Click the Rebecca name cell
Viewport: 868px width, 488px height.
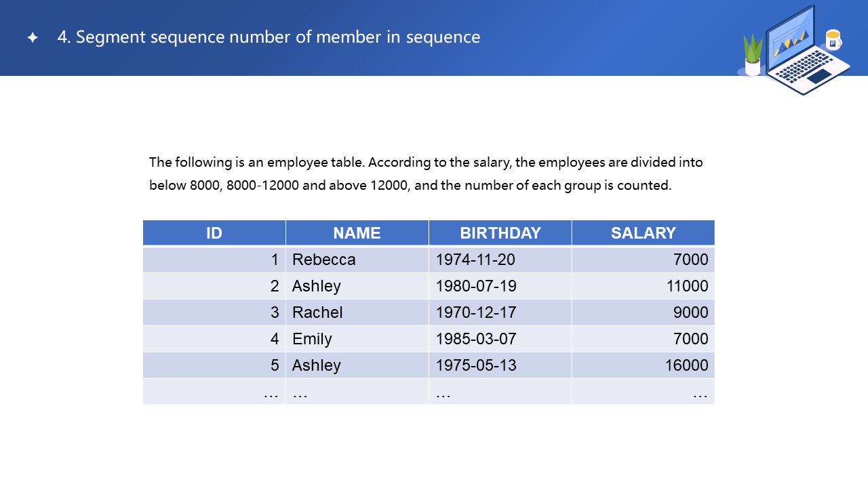pos(324,260)
